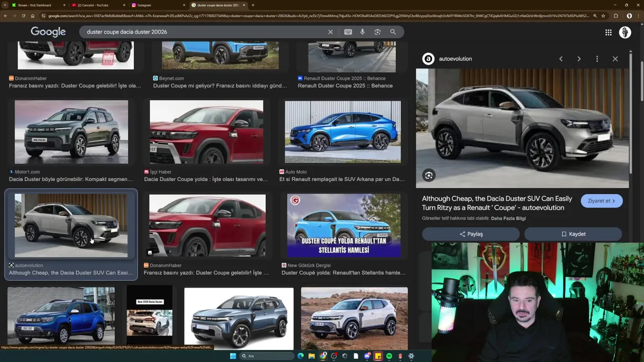Start voice search with the microphone icon
The height and width of the screenshot is (362, 644).
(x=362, y=32)
